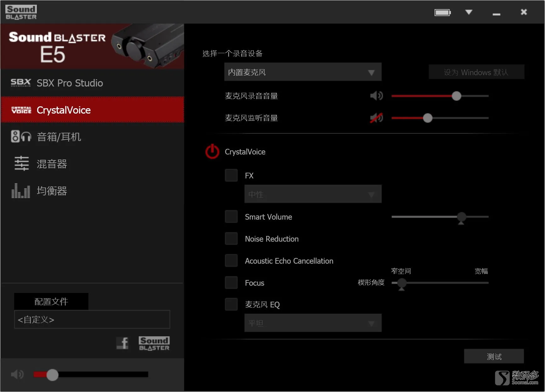This screenshot has height=392, width=545.
Task: Open the 均衡器 equalizer section
Action: click(x=92, y=191)
